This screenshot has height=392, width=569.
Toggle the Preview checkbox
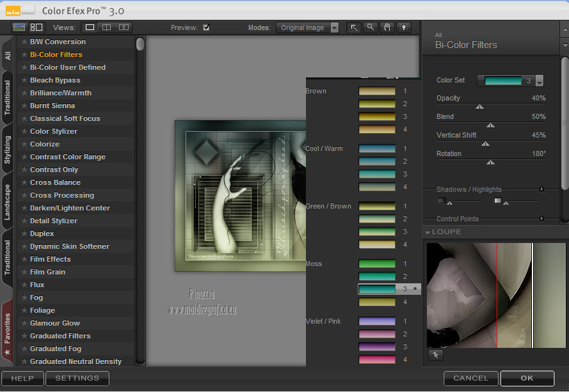(206, 27)
